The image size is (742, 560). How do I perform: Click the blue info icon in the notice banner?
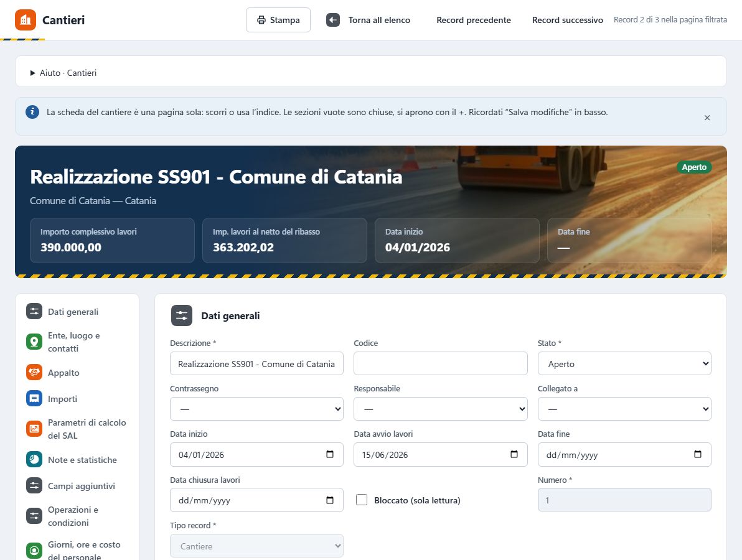(x=32, y=112)
